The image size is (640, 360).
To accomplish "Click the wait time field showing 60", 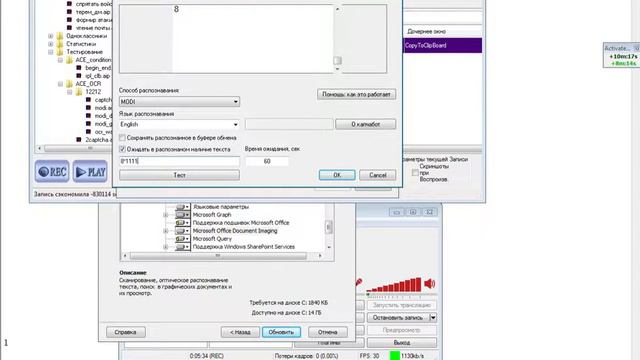I will [x=267, y=161].
